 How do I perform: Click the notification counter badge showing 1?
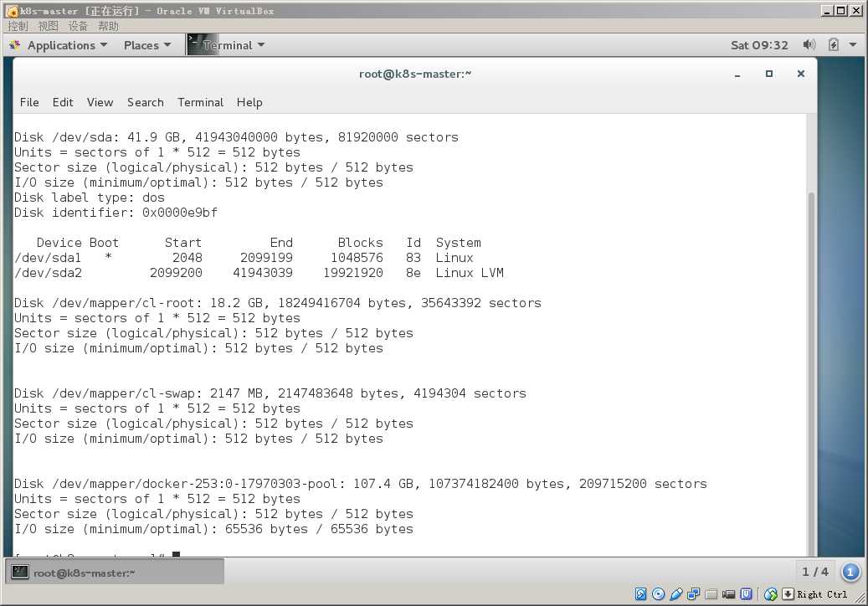tap(850, 572)
